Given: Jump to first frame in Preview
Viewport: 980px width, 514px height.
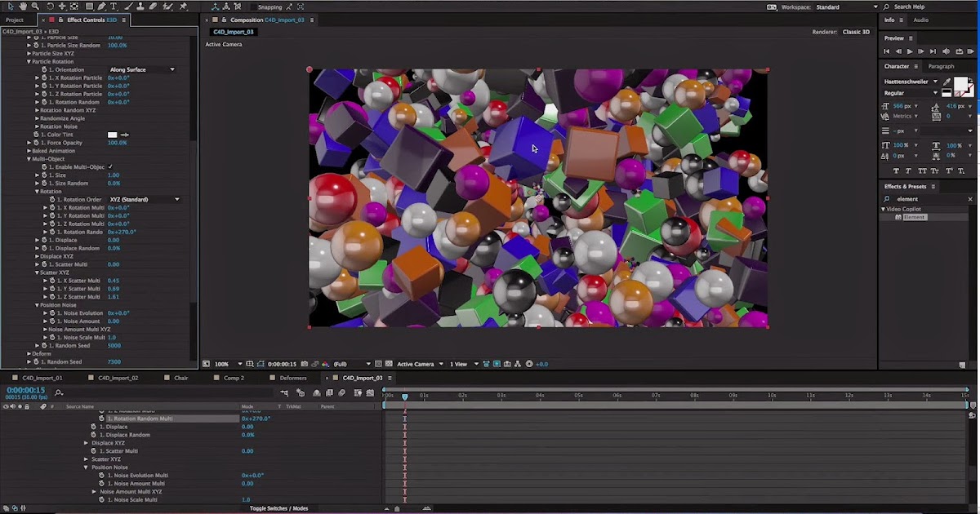Looking at the screenshot, I should click(x=887, y=51).
